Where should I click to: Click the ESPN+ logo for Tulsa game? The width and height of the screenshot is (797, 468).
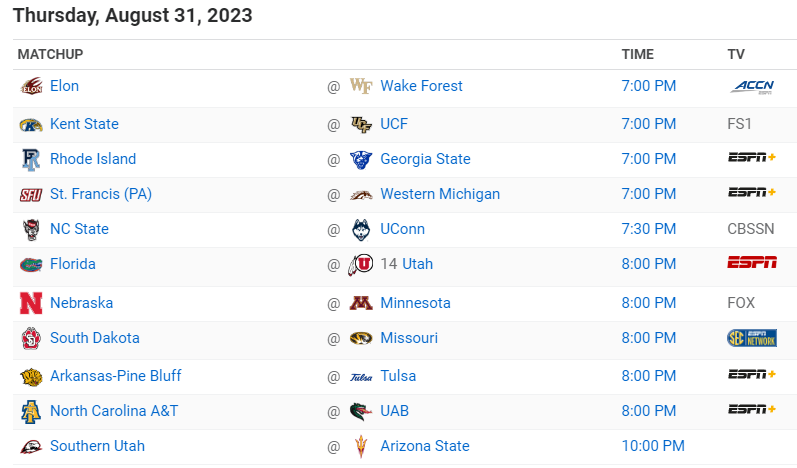point(752,375)
